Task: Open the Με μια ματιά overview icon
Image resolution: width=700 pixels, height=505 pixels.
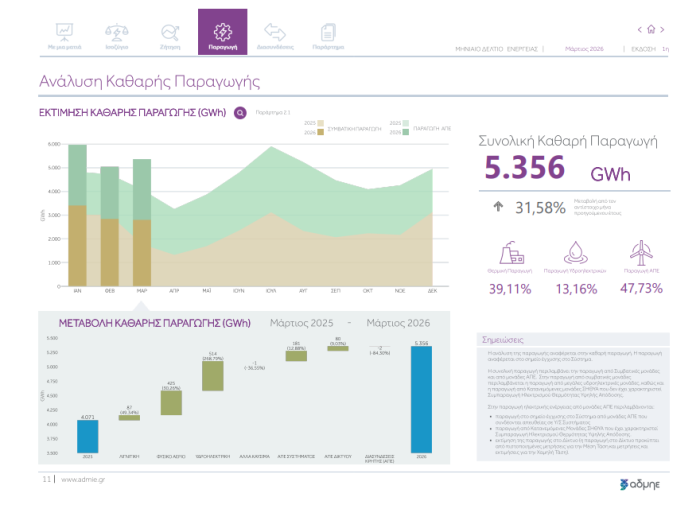Action: pyautogui.click(x=62, y=33)
